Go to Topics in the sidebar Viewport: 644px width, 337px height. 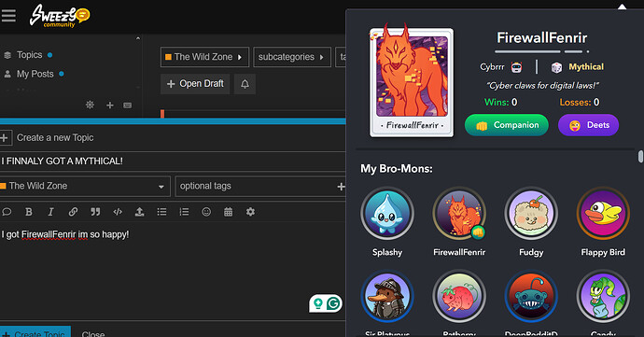pyautogui.click(x=29, y=55)
